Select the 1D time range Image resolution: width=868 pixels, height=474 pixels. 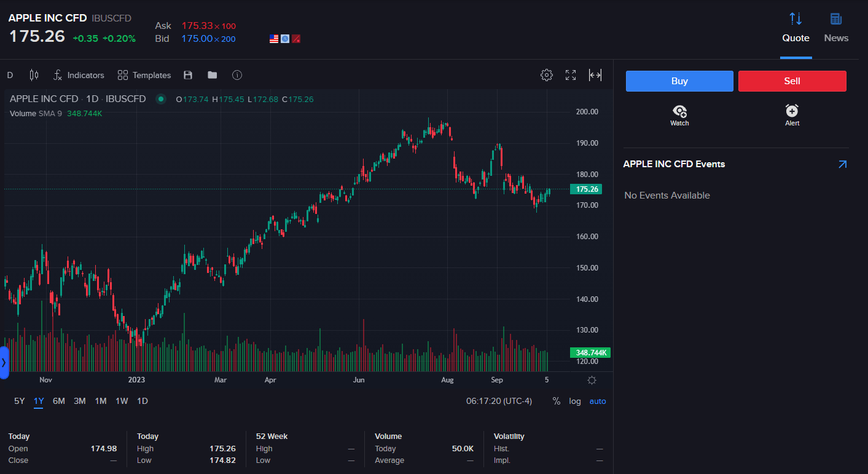point(142,401)
